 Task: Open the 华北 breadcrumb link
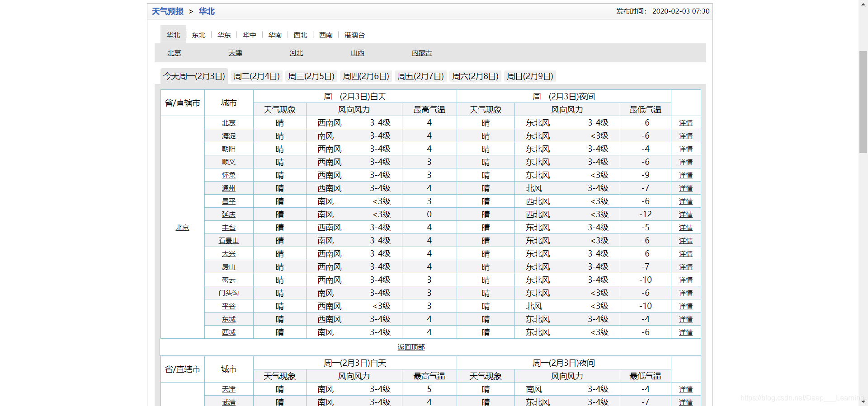pos(207,11)
